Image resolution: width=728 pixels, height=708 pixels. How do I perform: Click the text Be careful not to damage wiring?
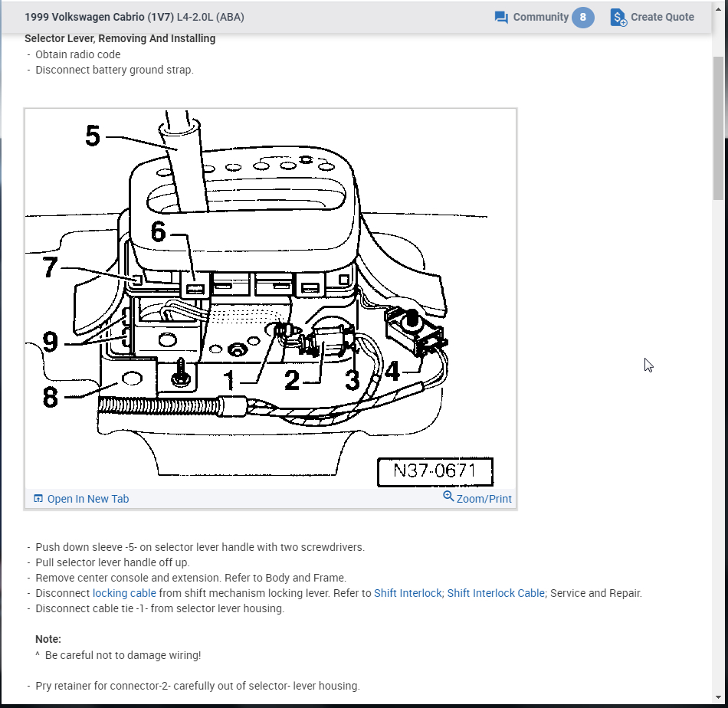pyautogui.click(x=123, y=655)
